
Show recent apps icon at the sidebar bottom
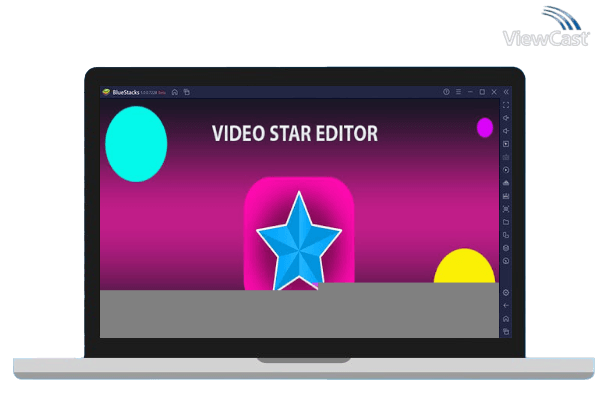click(506, 331)
